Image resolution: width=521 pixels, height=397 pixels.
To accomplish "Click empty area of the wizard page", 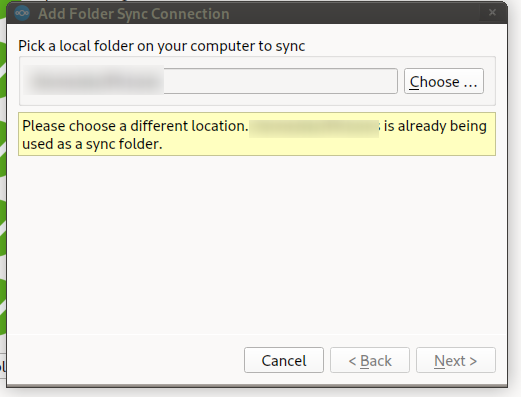I will click(257, 243).
